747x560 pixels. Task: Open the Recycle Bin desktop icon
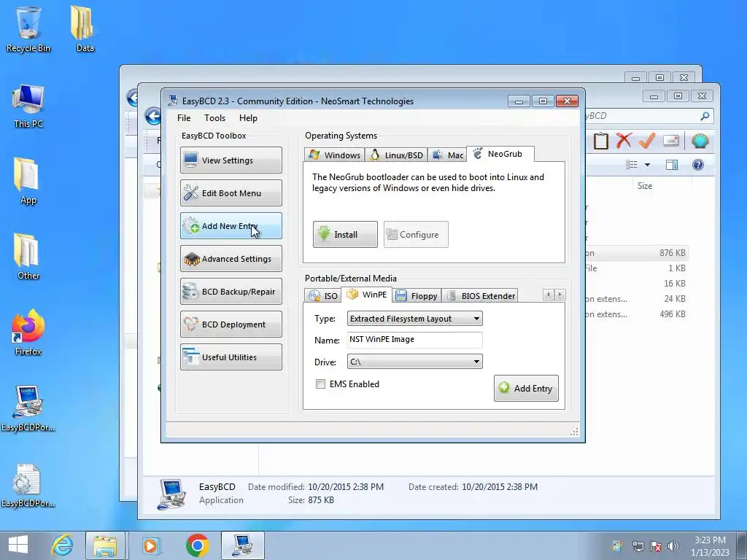(x=28, y=29)
